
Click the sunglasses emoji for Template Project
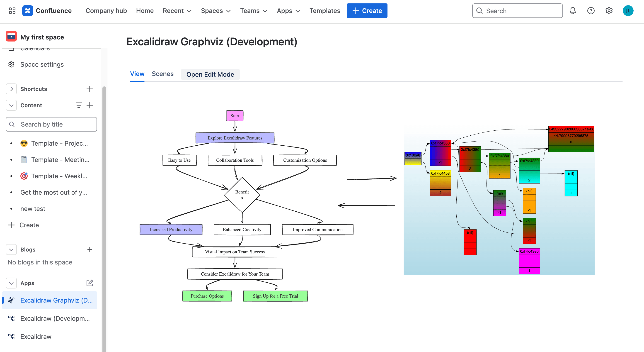click(24, 143)
